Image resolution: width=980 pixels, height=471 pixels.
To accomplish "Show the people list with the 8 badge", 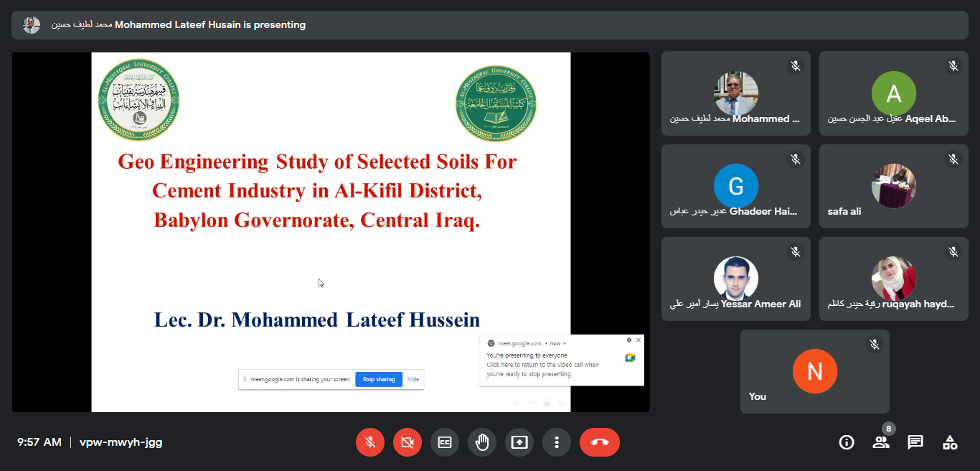I will 881,442.
